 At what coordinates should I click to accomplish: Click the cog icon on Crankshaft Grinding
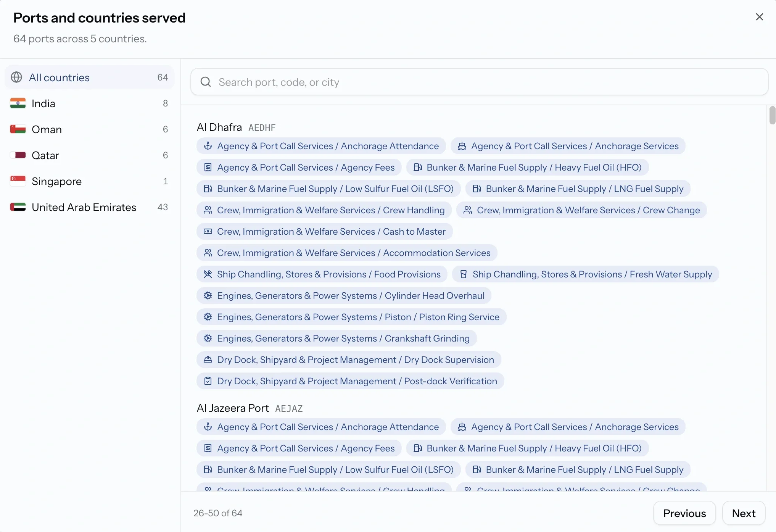pyautogui.click(x=208, y=339)
